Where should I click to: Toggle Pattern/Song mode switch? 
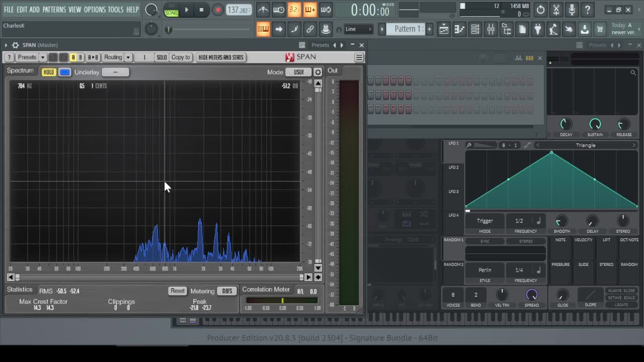[172, 10]
